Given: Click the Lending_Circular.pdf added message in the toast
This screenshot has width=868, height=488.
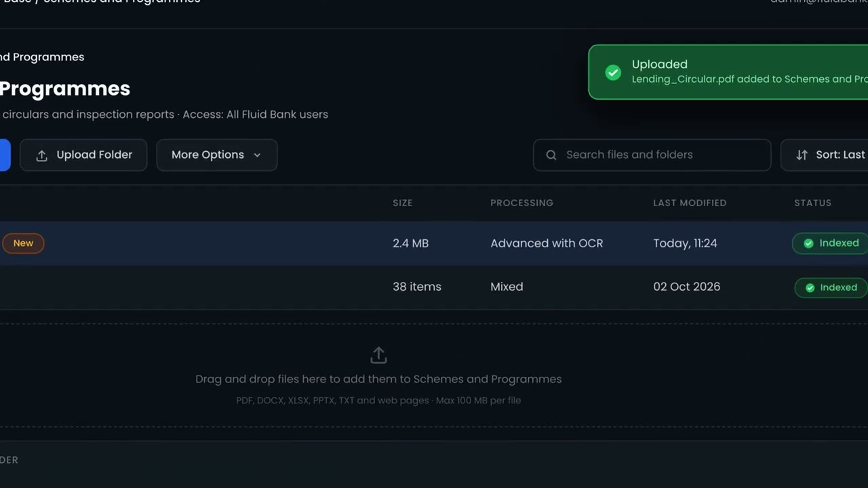Looking at the screenshot, I should pyautogui.click(x=749, y=79).
